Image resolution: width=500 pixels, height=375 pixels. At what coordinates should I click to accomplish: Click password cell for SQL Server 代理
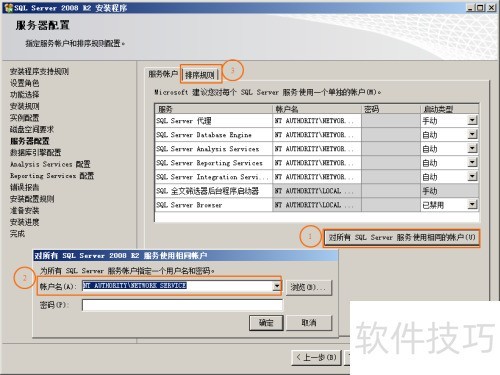[x=391, y=121]
